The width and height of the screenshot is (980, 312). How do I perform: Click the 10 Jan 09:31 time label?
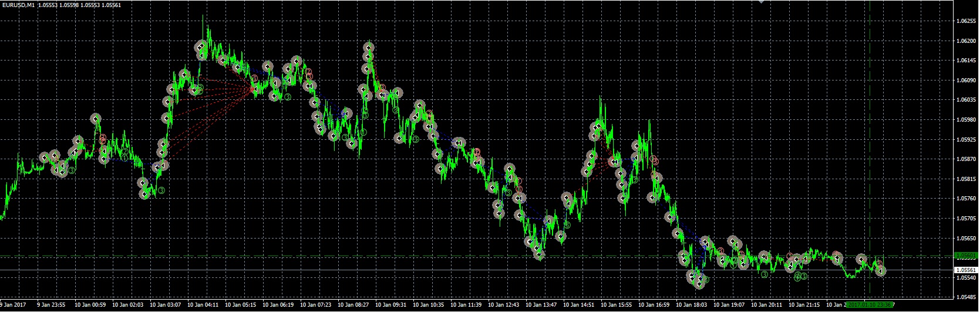tap(391, 306)
